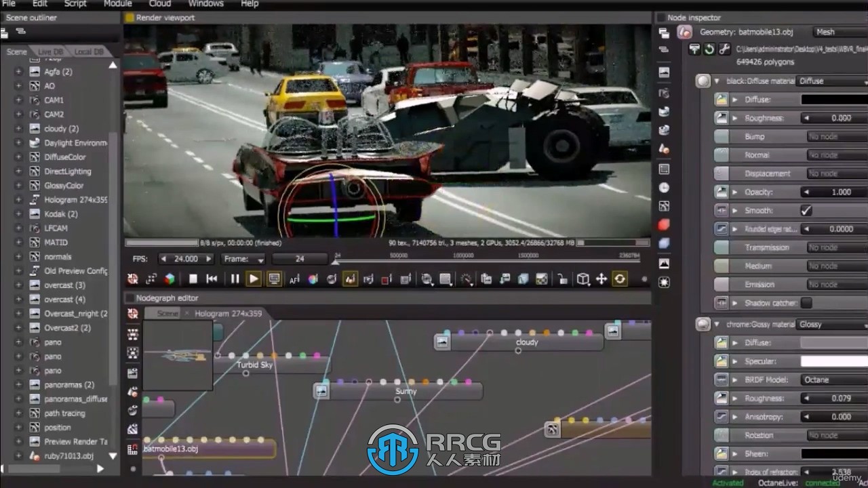The width and height of the screenshot is (868, 488).
Task: Decrease FPS with the left arrow
Action: coord(163,259)
